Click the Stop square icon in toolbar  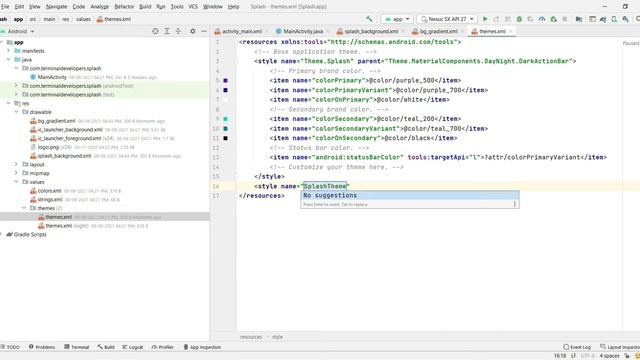click(x=565, y=19)
